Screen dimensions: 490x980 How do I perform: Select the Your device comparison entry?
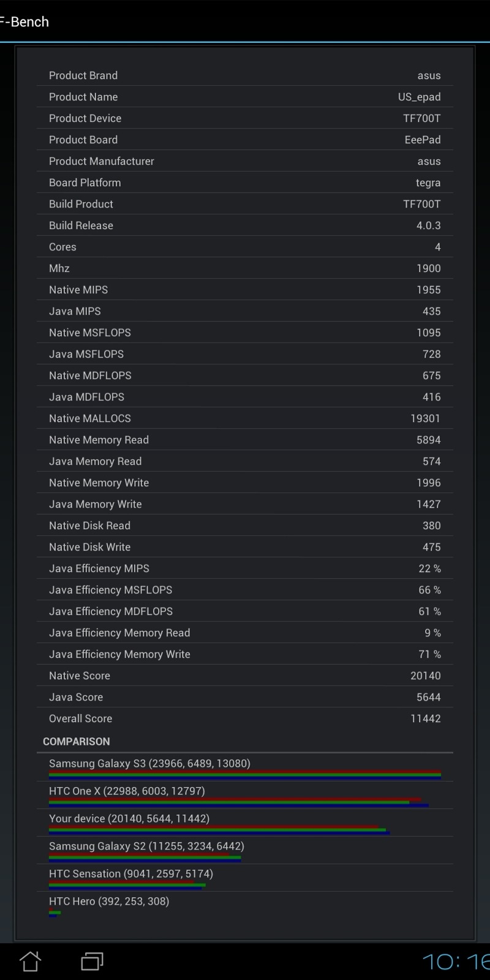tap(245, 822)
